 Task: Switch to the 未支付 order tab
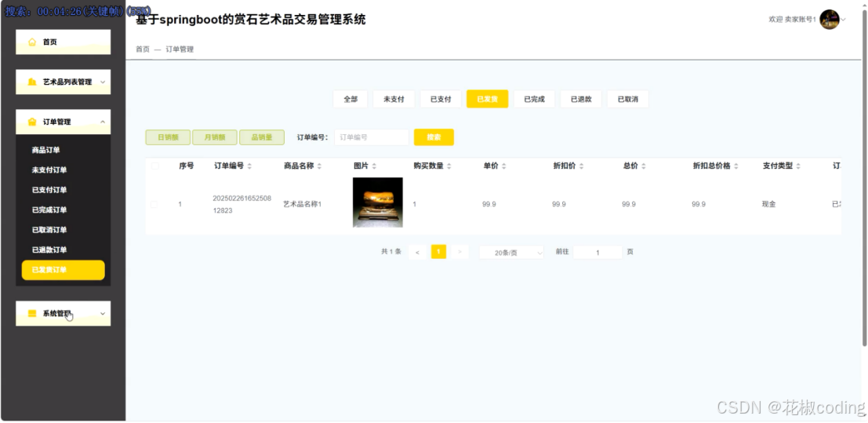click(x=394, y=99)
